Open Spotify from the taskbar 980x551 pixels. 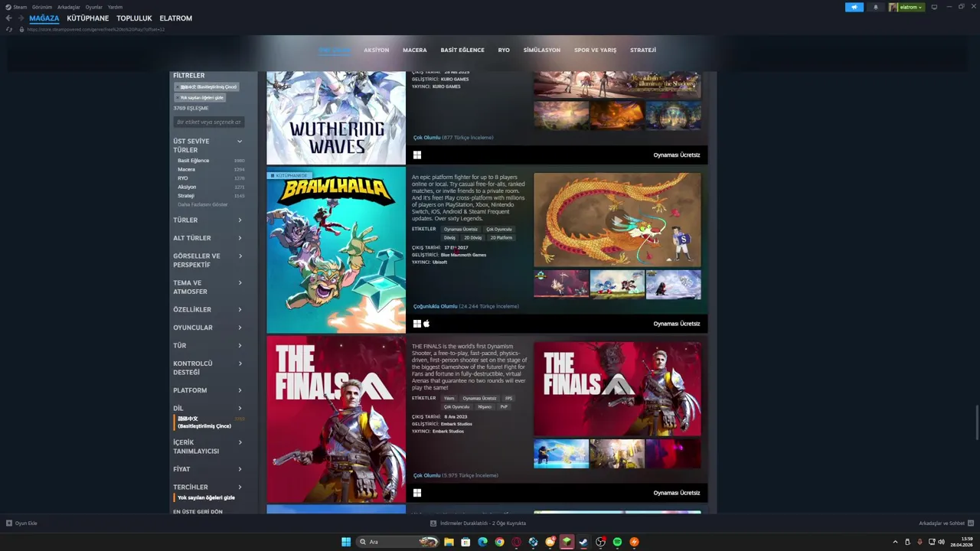click(x=617, y=542)
